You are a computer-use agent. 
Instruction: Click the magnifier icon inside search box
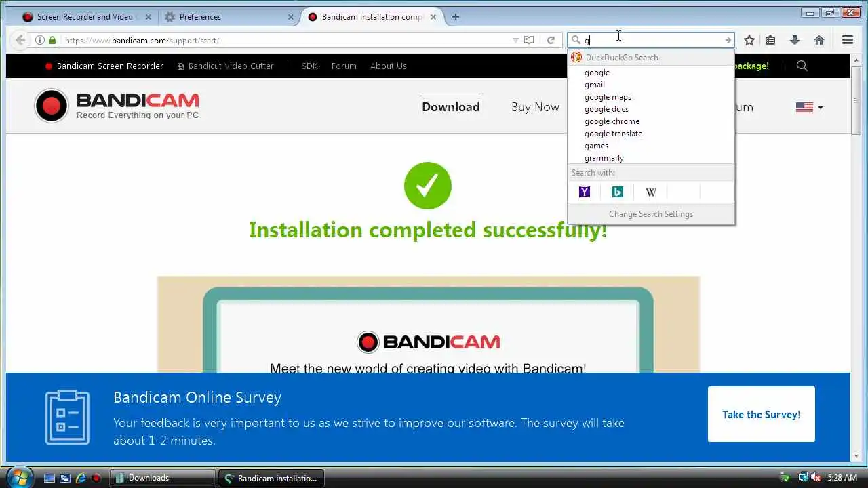[x=576, y=40]
